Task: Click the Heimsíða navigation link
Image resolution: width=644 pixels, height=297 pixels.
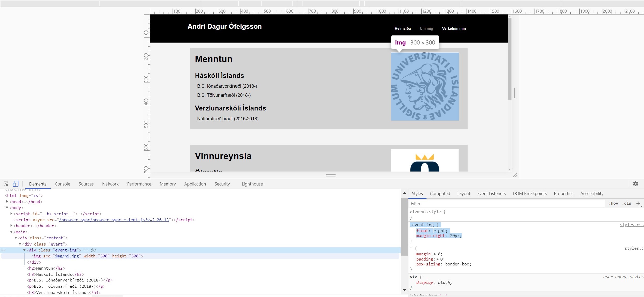Action: click(402, 28)
